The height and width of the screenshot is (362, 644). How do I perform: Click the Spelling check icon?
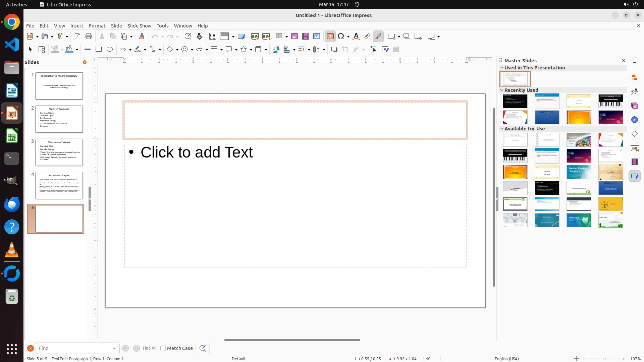[x=200, y=37]
